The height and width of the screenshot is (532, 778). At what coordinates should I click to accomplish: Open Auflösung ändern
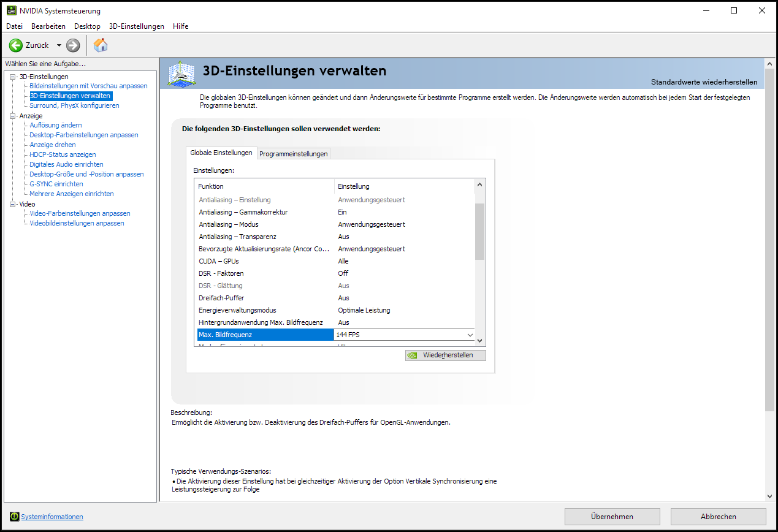coord(56,125)
